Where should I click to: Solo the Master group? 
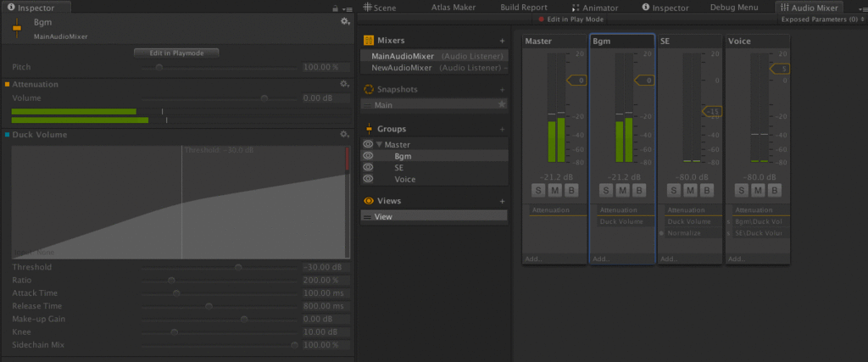pos(537,191)
